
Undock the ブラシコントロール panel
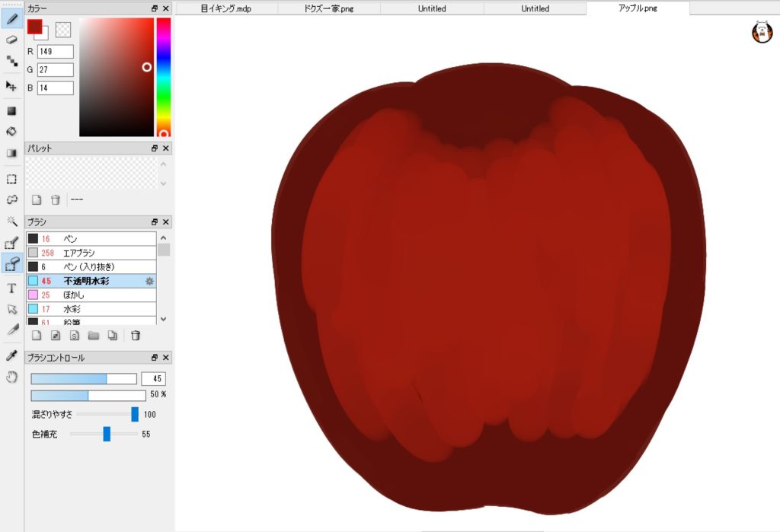(155, 358)
